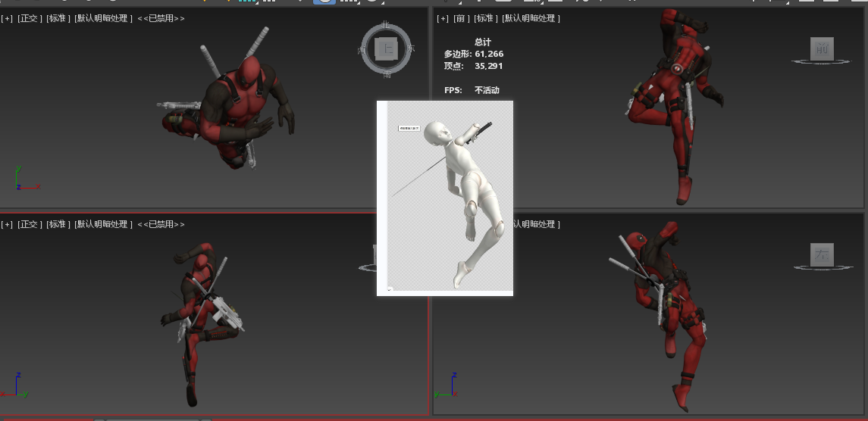Open [默认明暗处理] menu in bottom-left viewport
Viewport: 868px width, 421px height.
104,224
